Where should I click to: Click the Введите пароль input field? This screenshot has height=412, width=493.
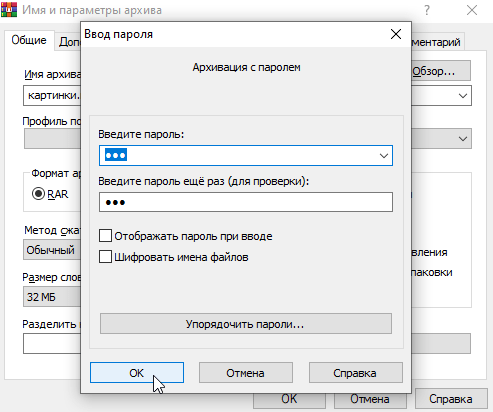click(x=246, y=156)
